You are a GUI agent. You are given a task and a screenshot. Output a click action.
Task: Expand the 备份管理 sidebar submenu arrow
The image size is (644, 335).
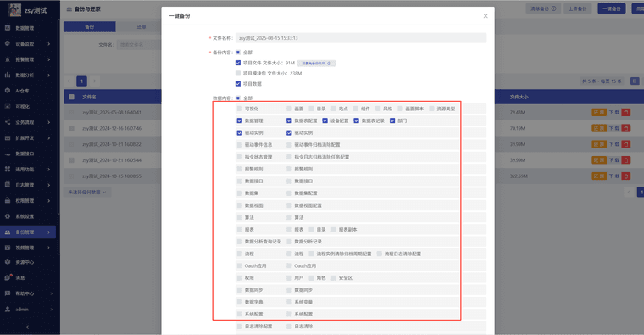tap(49, 232)
